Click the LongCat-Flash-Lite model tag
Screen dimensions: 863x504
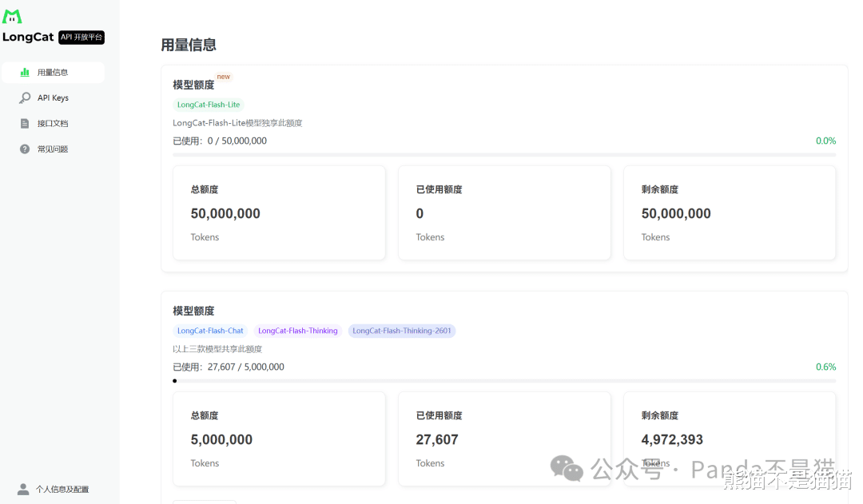tap(209, 105)
